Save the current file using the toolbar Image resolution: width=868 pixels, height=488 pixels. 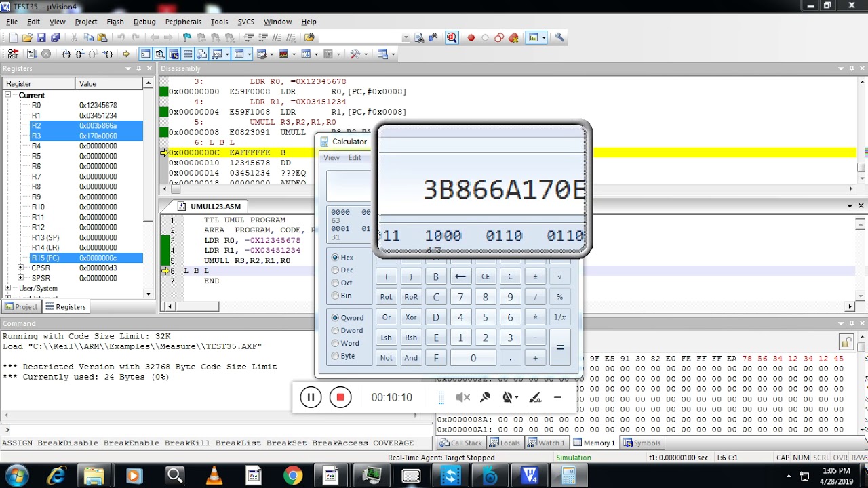[x=41, y=38]
